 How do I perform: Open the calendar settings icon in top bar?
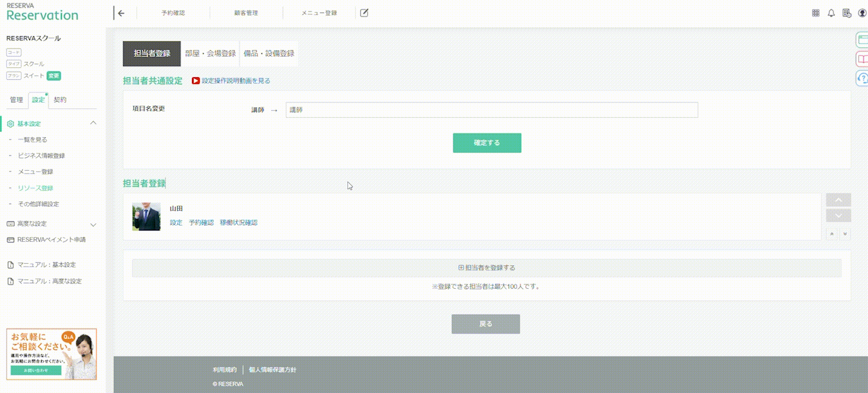[847, 13]
